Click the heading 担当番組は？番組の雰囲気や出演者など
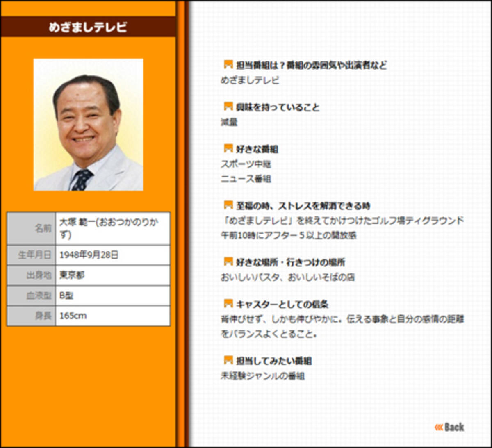 (x=311, y=65)
